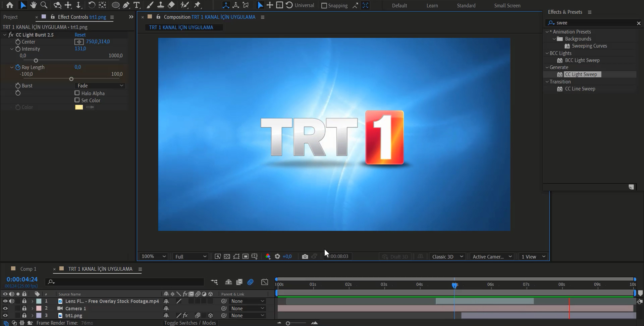Enable the Set Color checkbox
Viewport: 644px width, 326px height.
click(x=77, y=100)
